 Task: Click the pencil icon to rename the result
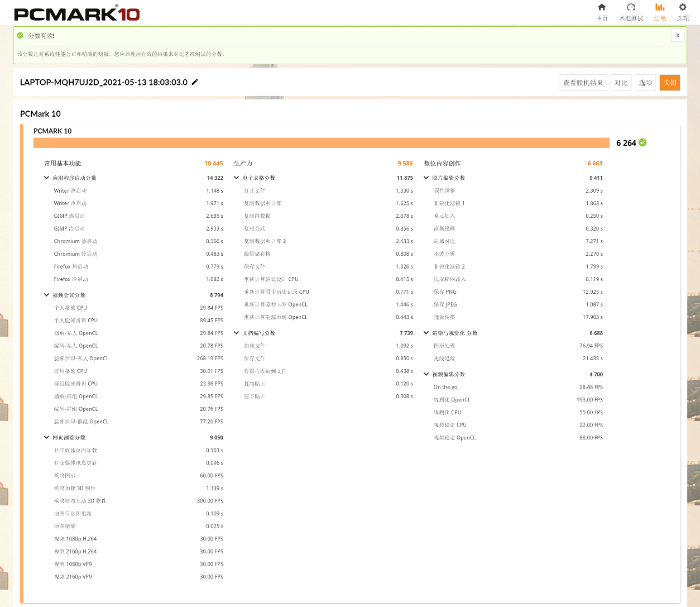195,82
